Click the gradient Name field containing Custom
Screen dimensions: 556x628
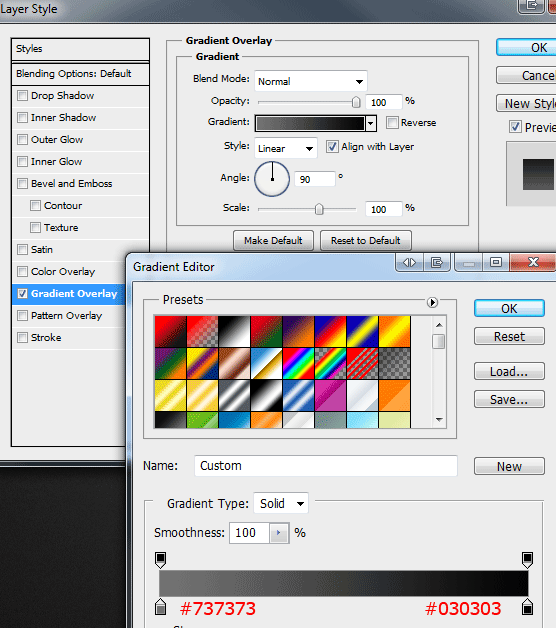coord(326,466)
